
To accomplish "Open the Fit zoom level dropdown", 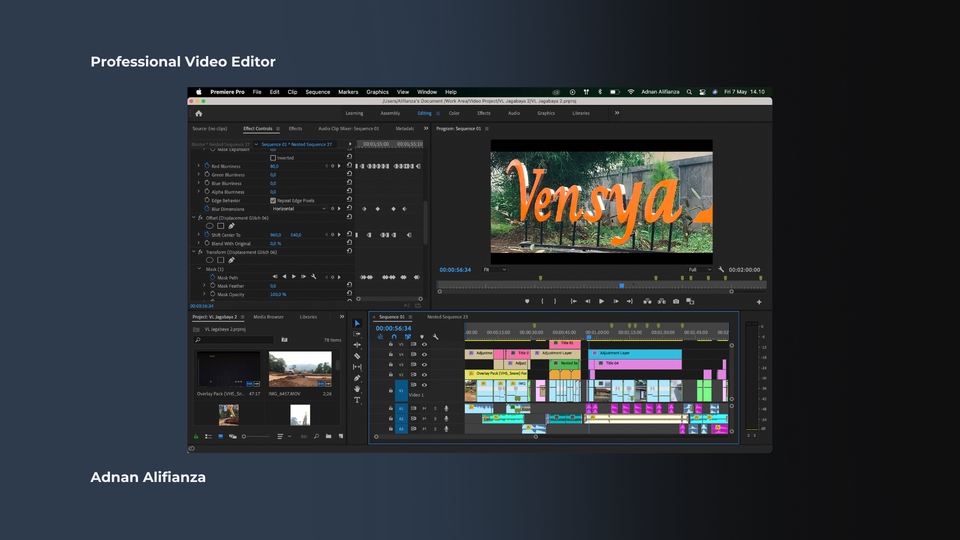I will point(494,270).
